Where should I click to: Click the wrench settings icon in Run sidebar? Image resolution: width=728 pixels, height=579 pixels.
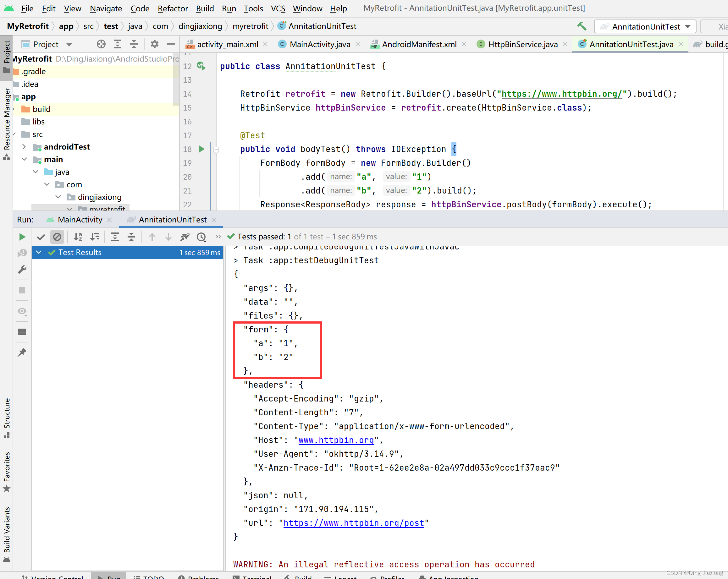point(22,270)
